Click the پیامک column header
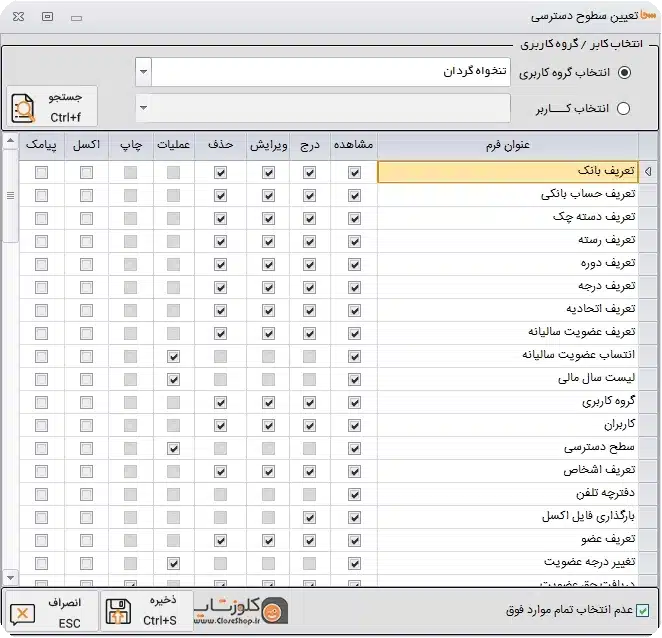662x638 pixels. click(x=41, y=145)
